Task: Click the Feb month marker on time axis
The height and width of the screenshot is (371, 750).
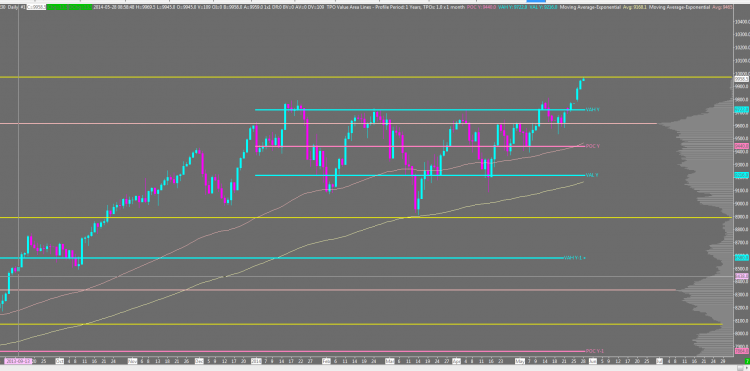Action: [x=327, y=361]
